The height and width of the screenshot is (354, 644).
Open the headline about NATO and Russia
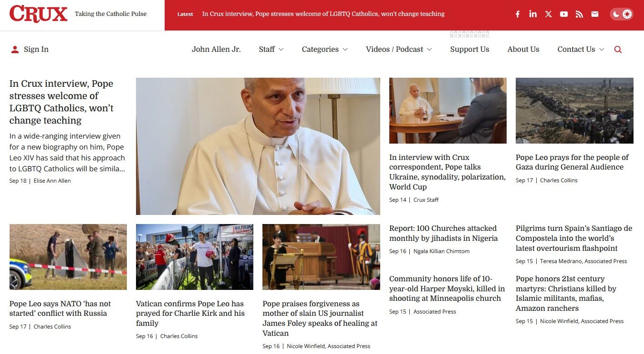click(60, 309)
